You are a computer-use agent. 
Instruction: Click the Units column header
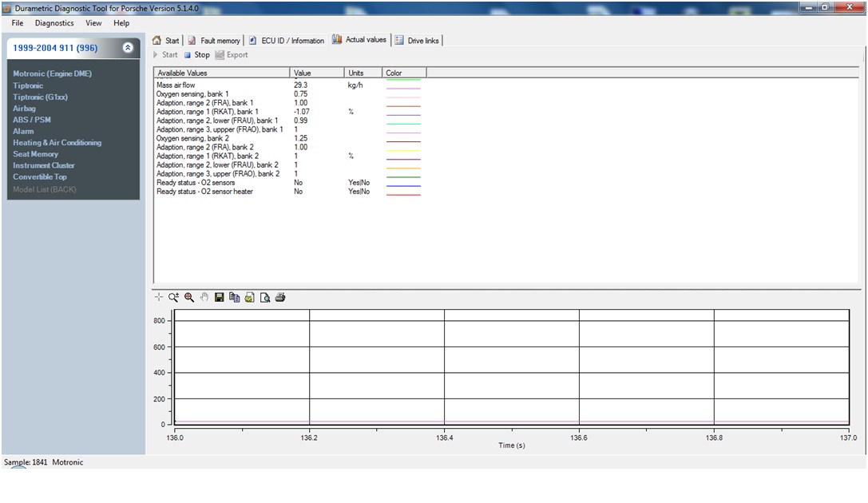[x=363, y=73]
